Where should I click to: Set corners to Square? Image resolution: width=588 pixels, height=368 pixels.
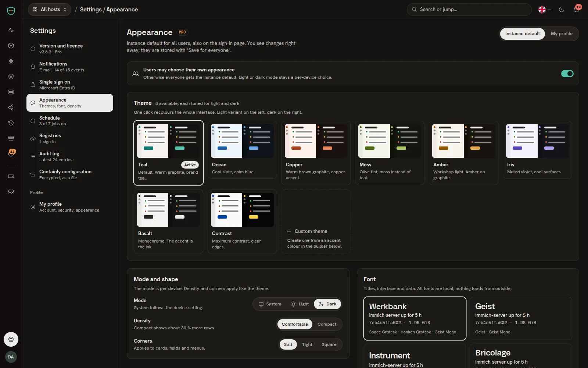click(329, 344)
